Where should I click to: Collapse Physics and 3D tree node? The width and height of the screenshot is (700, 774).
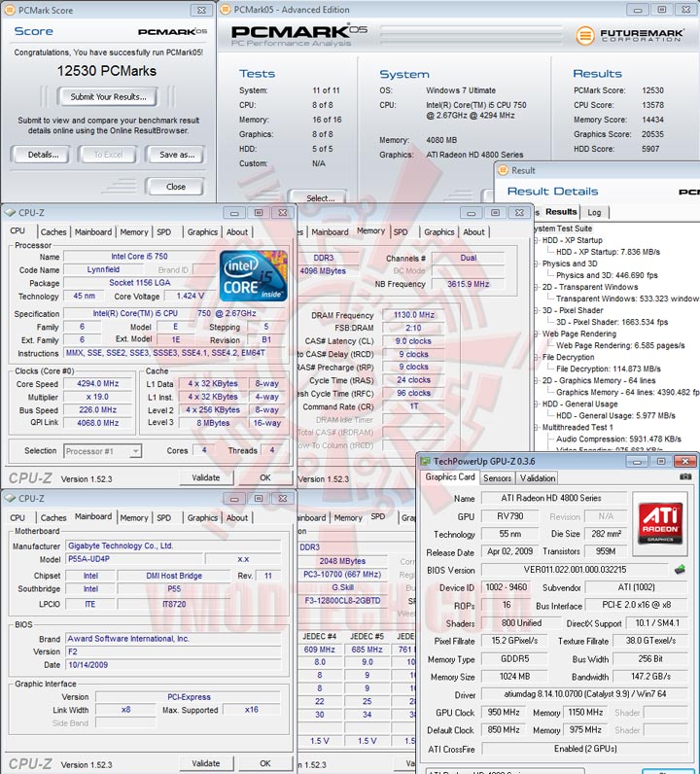point(536,264)
